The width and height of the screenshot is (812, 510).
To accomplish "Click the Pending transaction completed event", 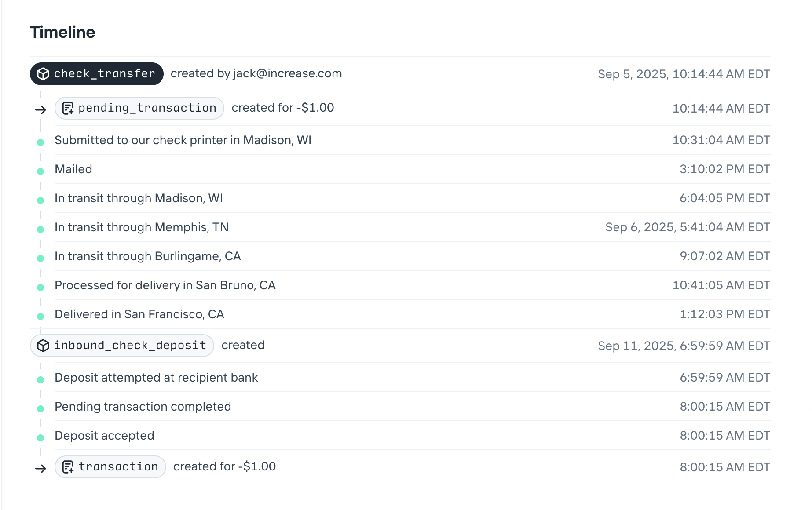I will point(143,407).
